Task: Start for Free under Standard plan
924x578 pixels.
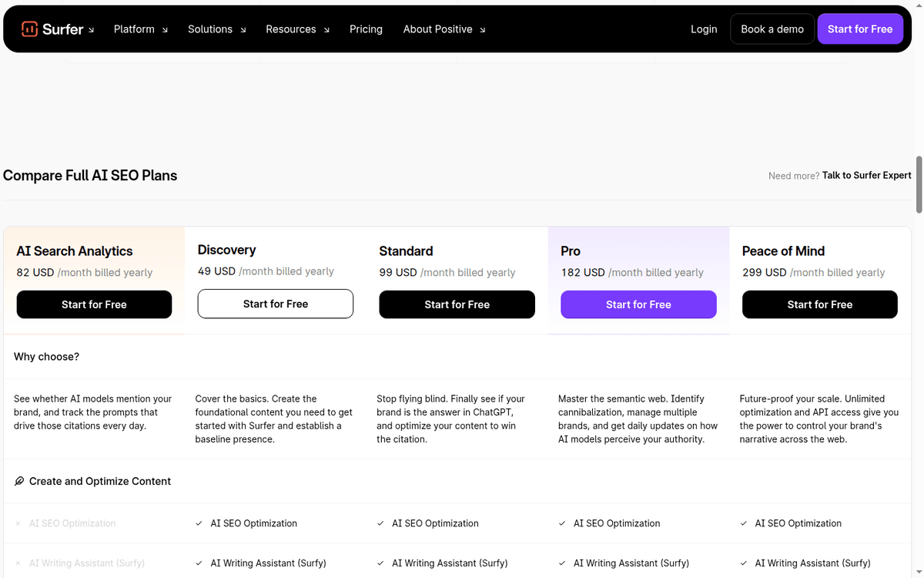Action: (457, 304)
